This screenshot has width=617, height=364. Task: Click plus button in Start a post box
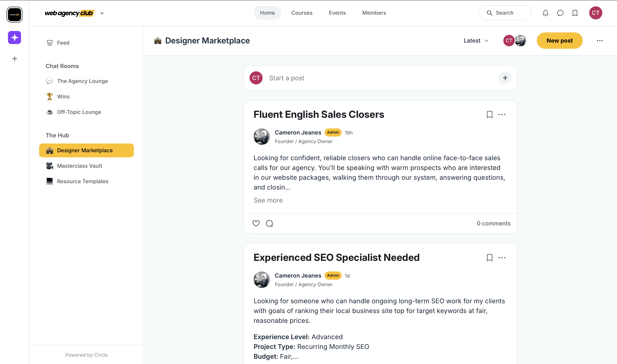click(x=505, y=78)
